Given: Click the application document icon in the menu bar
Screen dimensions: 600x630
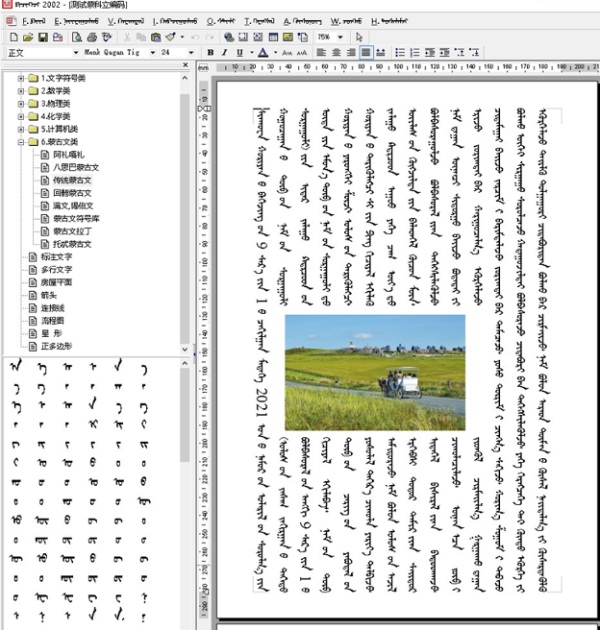Looking at the screenshot, I should [x=11, y=21].
